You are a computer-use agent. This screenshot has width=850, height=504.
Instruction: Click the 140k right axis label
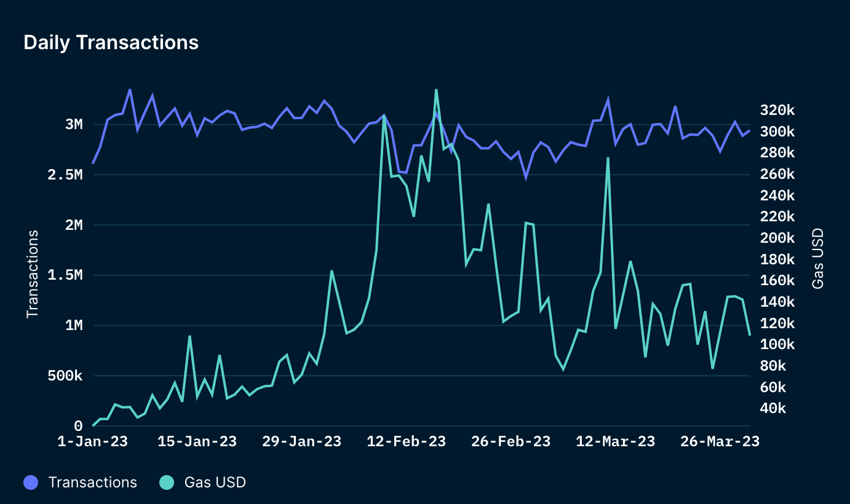[778, 302]
